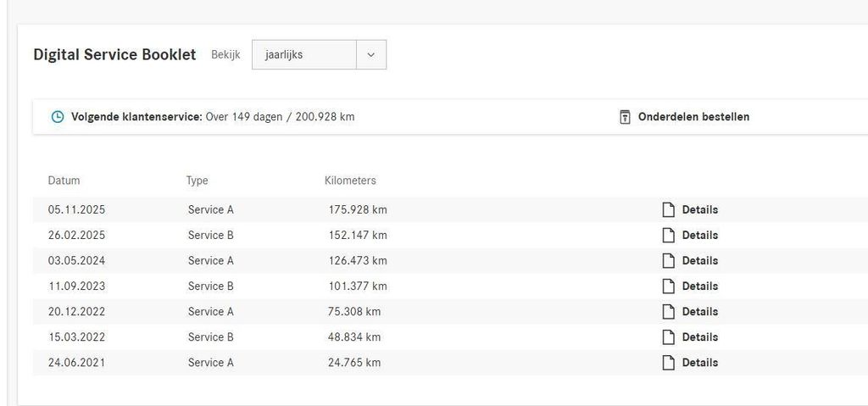Open document icon for 15.03.2022 service
Image resolution: width=868 pixels, height=406 pixels.
pos(669,337)
